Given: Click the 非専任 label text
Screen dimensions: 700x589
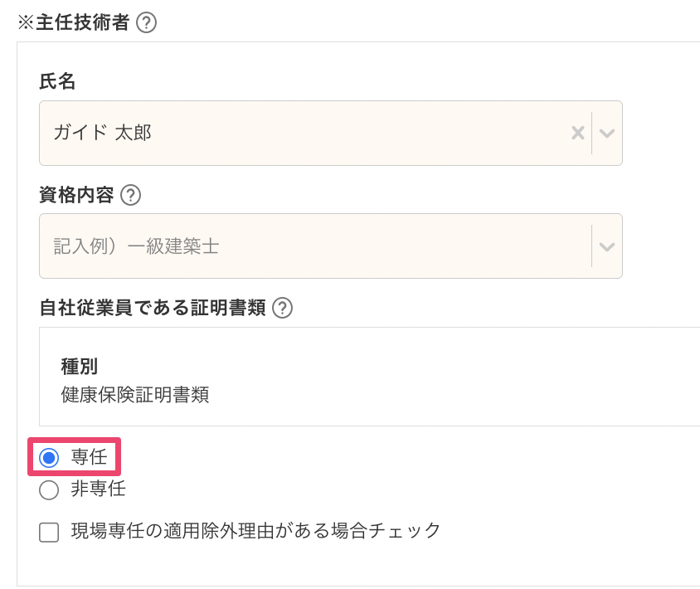Looking at the screenshot, I should (x=98, y=489).
